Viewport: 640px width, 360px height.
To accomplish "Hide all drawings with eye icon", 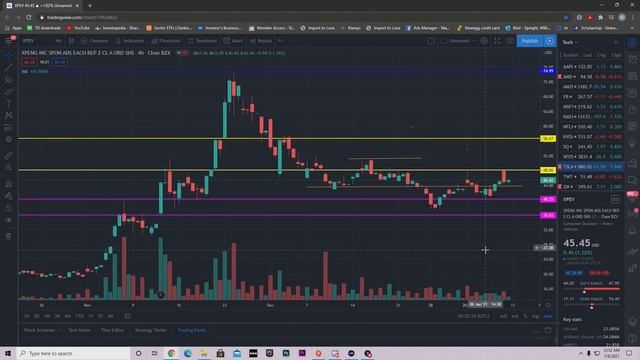I will (9, 220).
